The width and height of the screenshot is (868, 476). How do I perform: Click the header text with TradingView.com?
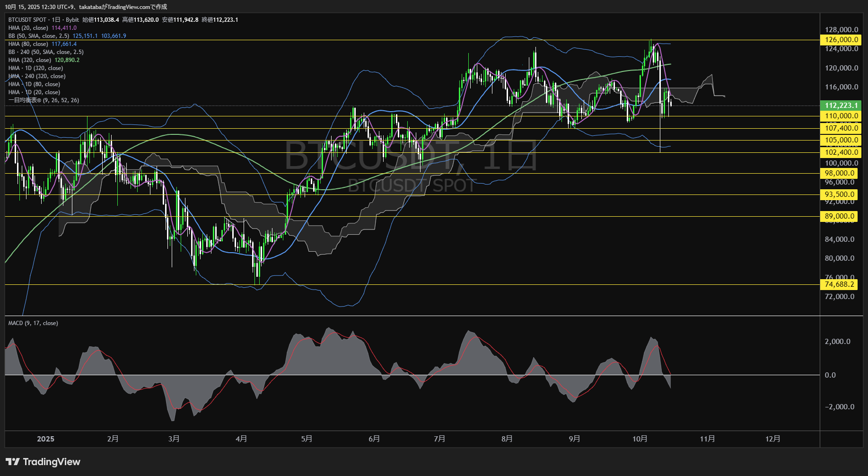[86, 7]
